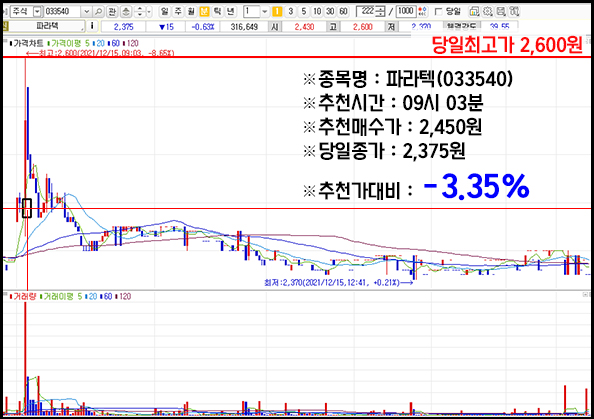Select the 10-minute interval button
Screen dimensions: 594x419
[317, 11]
